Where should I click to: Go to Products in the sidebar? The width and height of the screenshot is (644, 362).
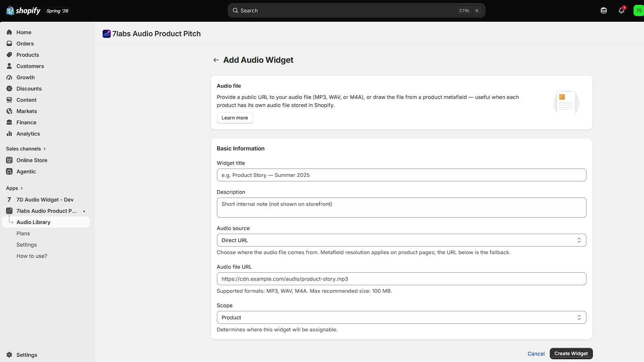(28, 55)
